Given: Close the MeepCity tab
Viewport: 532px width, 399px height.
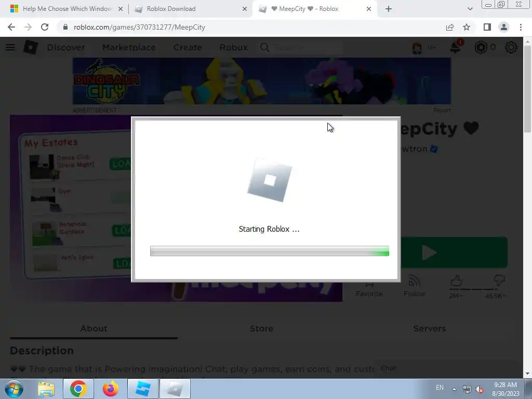Looking at the screenshot, I should point(369,9).
